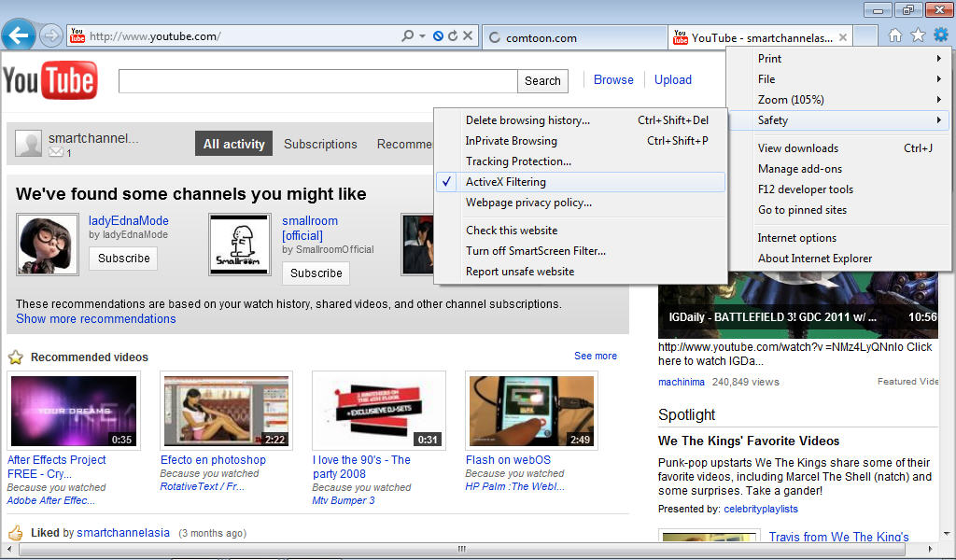
Task: Open After Effects Project video thumbnail
Action: click(74, 411)
